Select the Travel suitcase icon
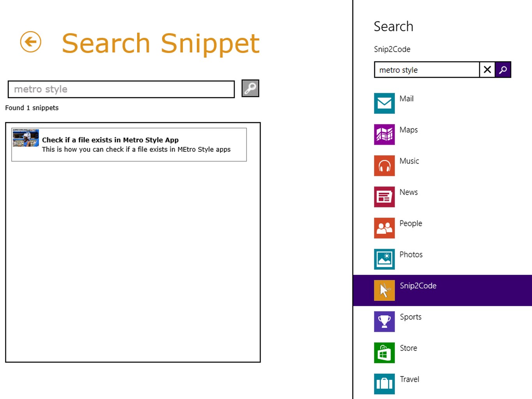This screenshot has height=399, width=532. click(x=384, y=384)
